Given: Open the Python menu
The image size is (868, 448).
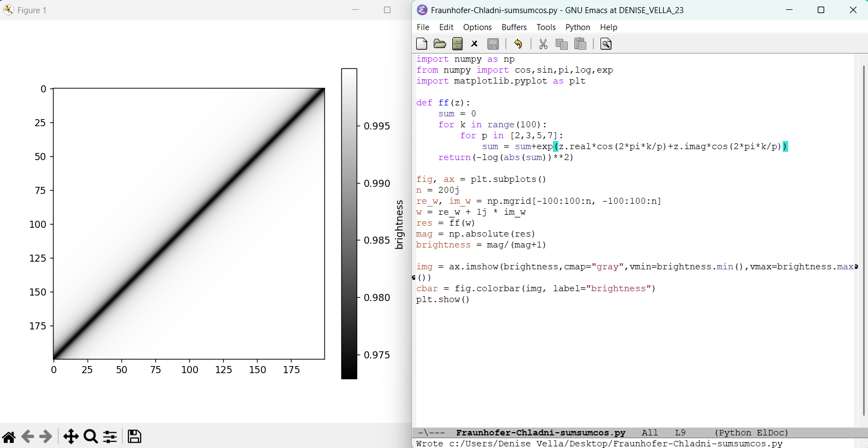Looking at the screenshot, I should coord(578,27).
